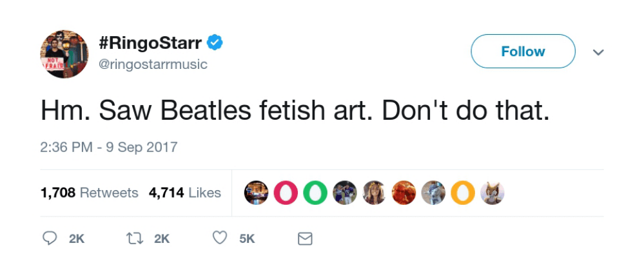Open the green egg liker avatar
The image size is (644, 277).
(x=315, y=193)
